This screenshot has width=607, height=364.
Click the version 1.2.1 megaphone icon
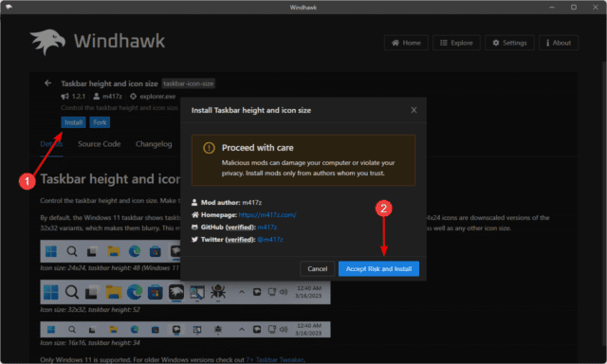tap(65, 97)
